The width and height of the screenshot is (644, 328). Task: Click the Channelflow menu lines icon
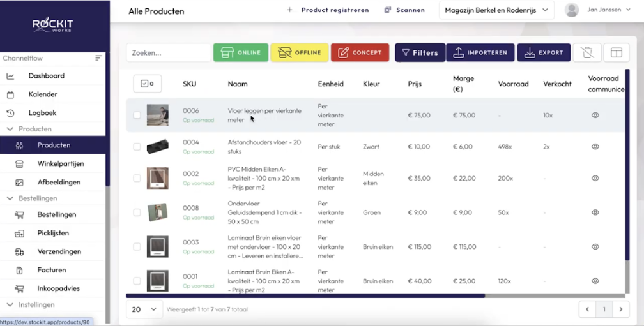(x=98, y=58)
